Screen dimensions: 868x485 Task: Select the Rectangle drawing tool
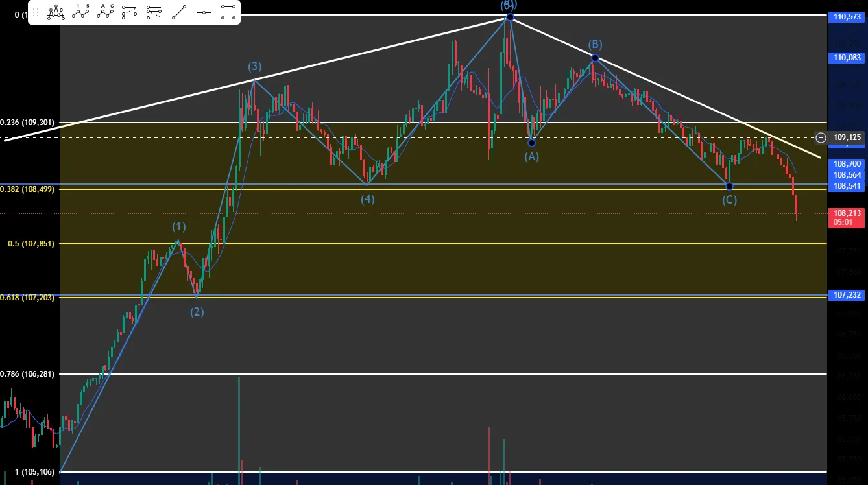(x=228, y=12)
